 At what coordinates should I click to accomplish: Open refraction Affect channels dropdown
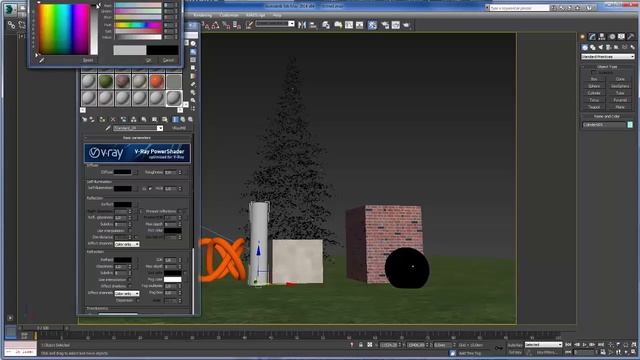click(x=127, y=293)
